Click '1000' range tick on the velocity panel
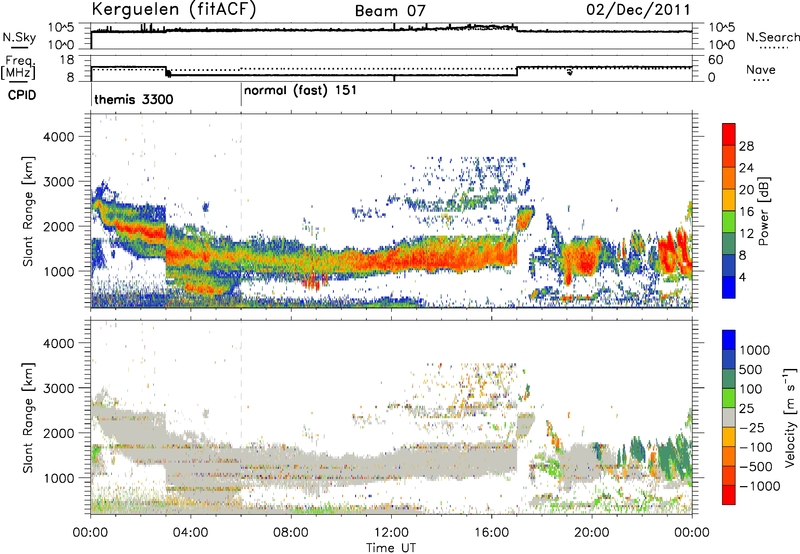This screenshot has width=800, height=554. point(58,478)
